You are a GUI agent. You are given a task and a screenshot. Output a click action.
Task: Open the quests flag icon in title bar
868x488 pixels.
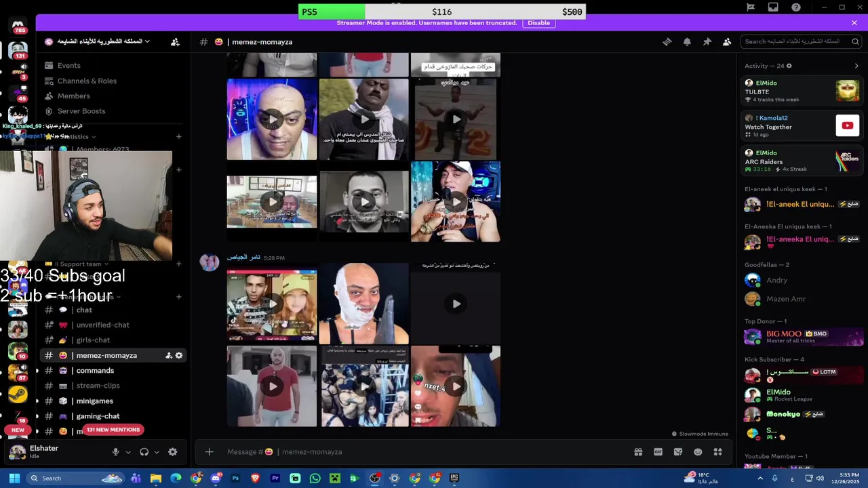[x=751, y=7]
